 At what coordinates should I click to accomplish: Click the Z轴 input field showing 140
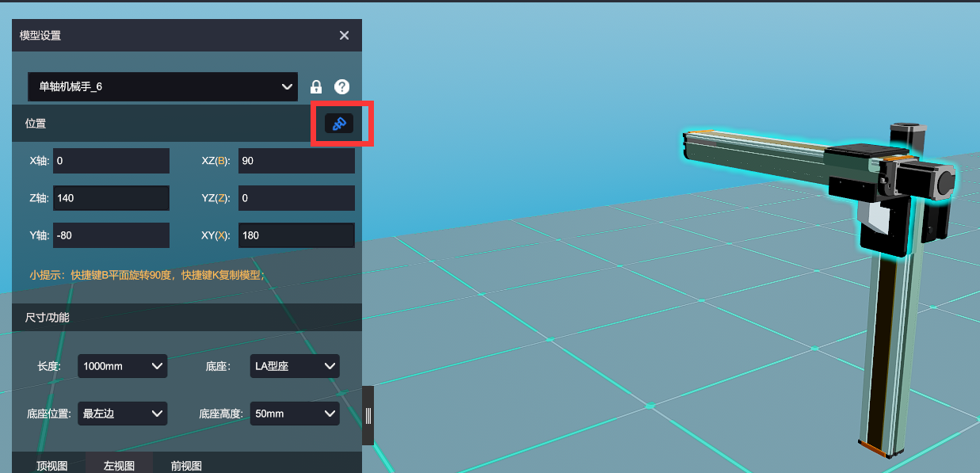pyautogui.click(x=111, y=198)
